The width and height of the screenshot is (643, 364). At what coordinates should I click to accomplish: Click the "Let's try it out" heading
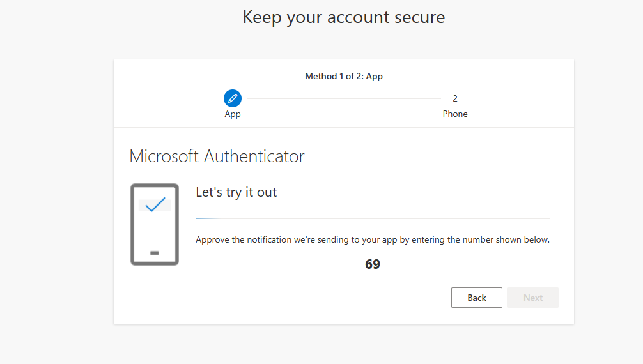tap(236, 192)
